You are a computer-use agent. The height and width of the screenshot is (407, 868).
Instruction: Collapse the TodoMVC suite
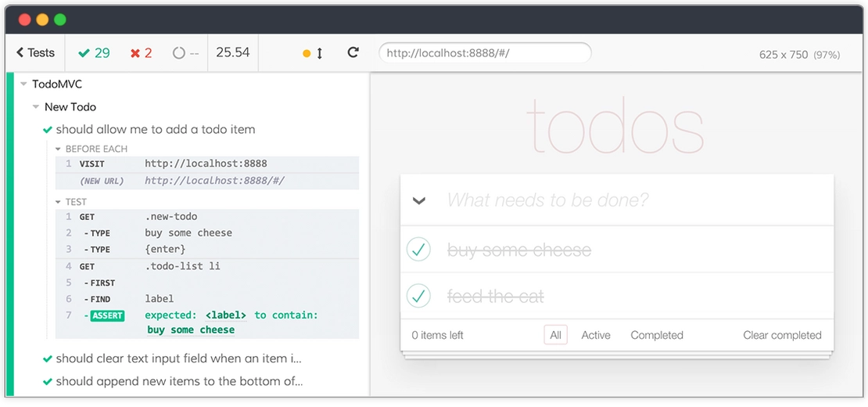24,84
